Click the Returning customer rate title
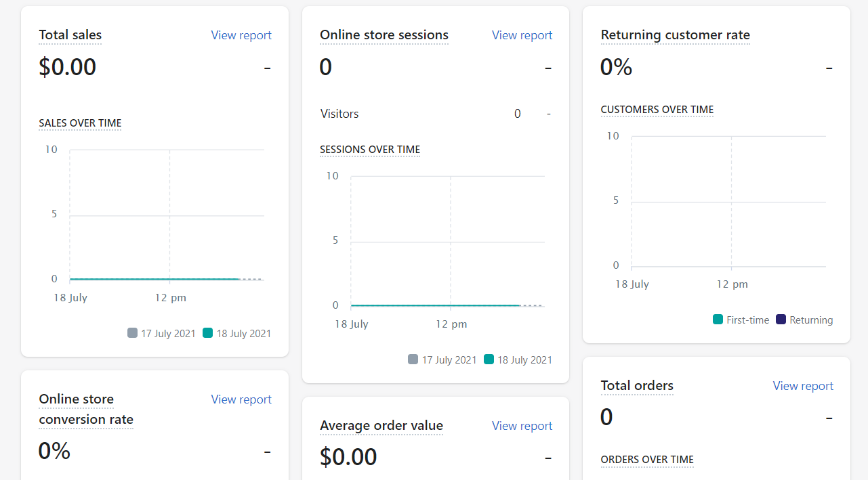This screenshot has height=480, width=868. tap(676, 35)
